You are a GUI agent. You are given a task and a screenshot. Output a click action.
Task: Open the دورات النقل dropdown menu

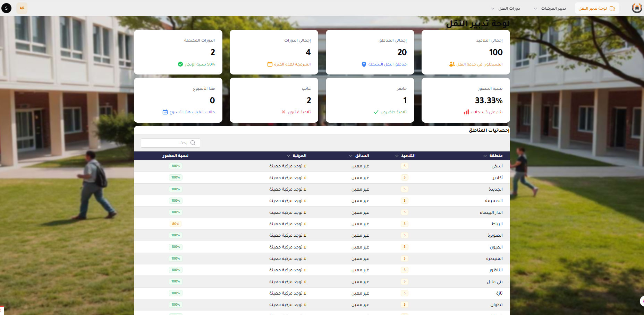pos(506,8)
